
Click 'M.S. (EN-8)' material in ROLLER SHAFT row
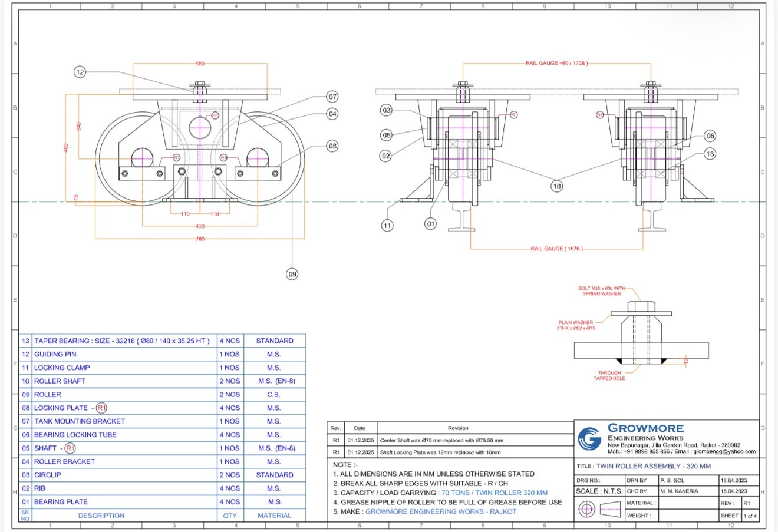(x=274, y=381)
